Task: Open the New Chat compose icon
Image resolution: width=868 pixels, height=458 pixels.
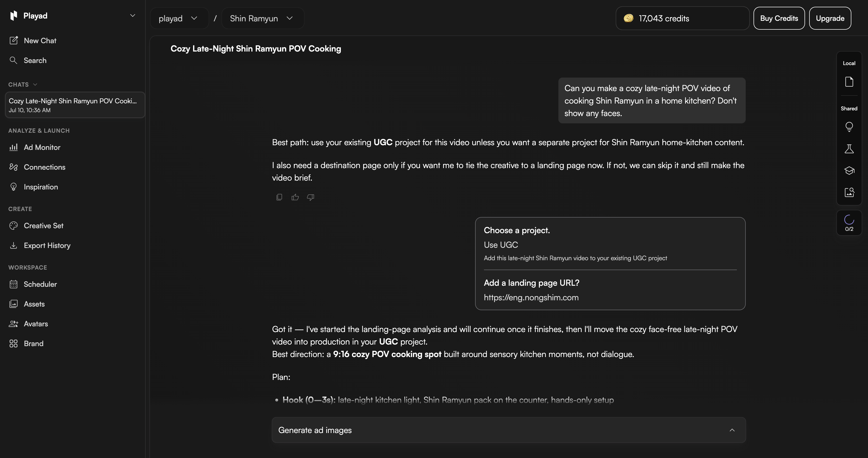Action: pyautogui.click(x=14, y=40)
